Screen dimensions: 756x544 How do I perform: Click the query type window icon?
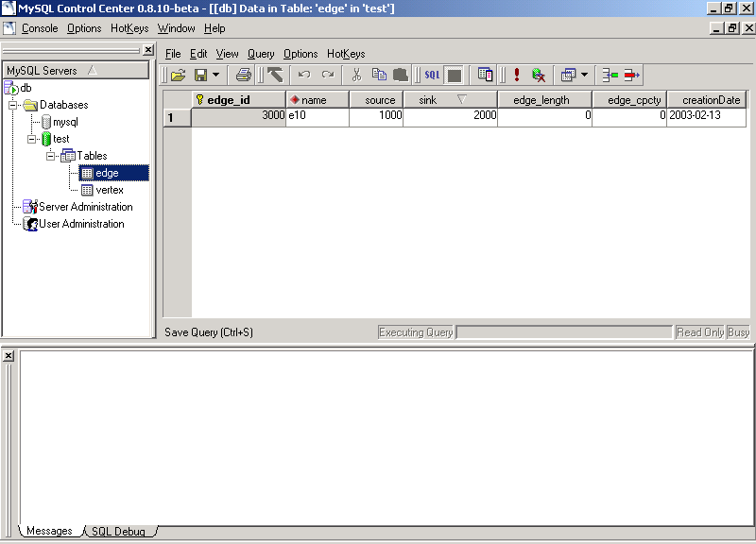(x=569, y=76)
